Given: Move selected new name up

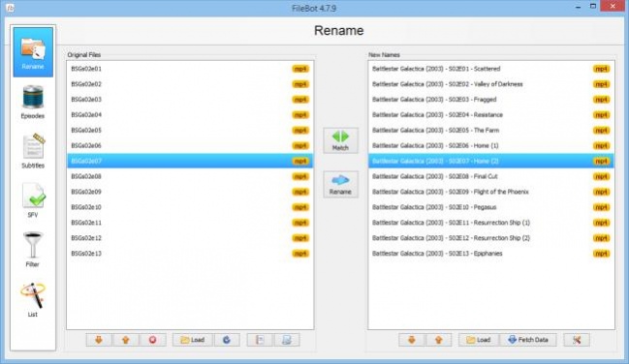Looking at the screenshot, I should pos(438,340).
